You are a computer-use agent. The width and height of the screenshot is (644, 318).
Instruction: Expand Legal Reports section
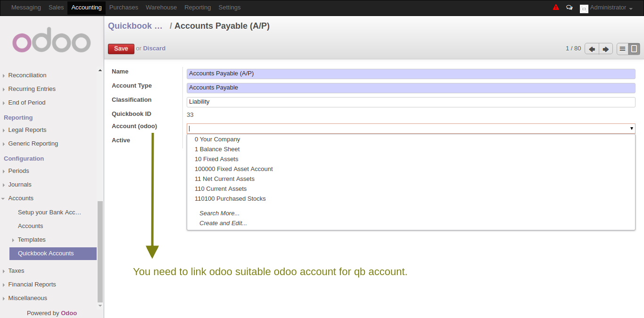(27, 130)
